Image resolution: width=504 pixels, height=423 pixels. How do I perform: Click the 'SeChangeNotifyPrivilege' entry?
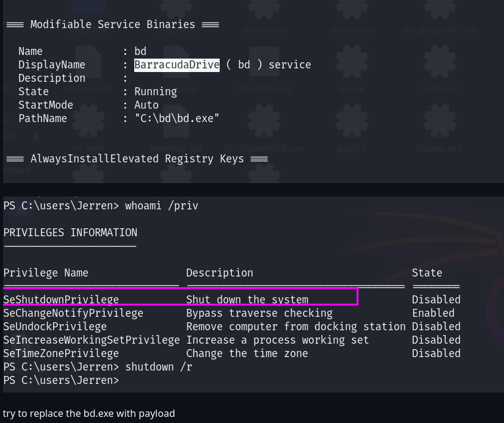pos(73,313)
